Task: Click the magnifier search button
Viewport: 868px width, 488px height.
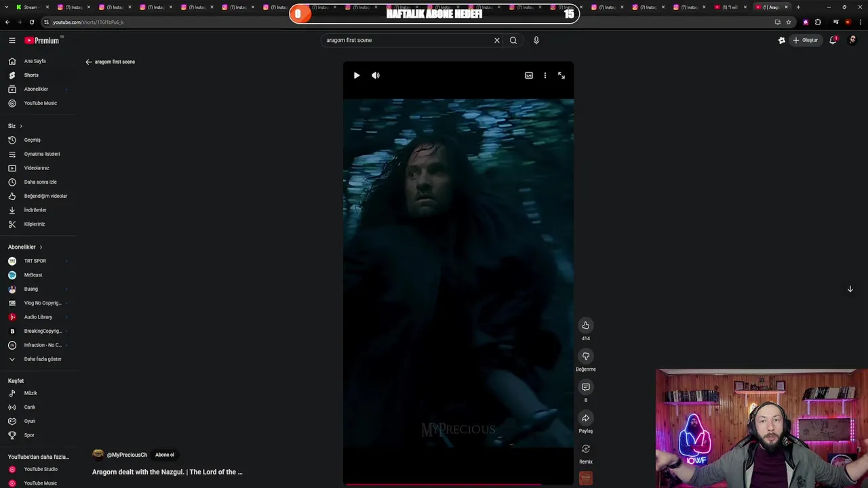Action: pyautogui.click(x=513, y=40)
